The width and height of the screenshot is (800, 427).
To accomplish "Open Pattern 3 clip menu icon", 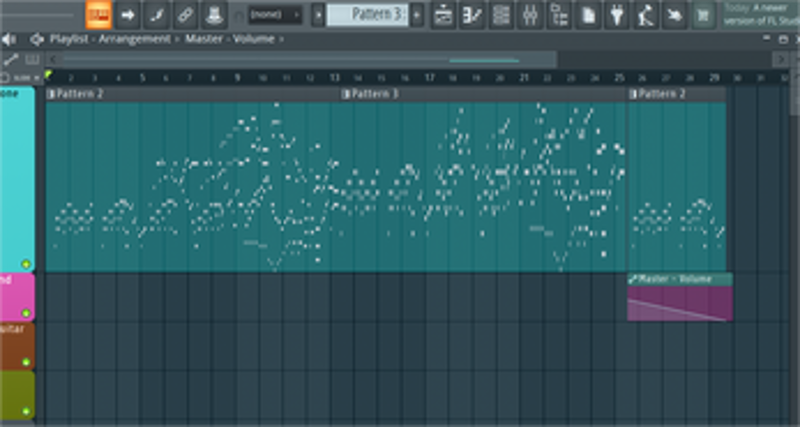I will [346, 94].
